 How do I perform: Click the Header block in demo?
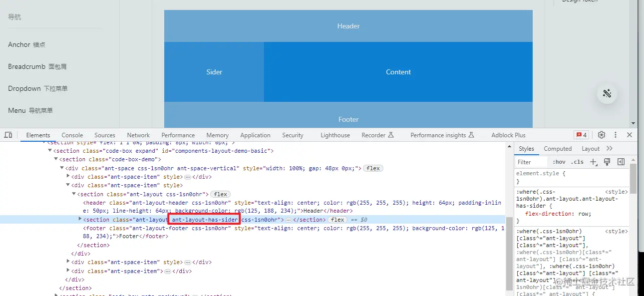[348, 26]
